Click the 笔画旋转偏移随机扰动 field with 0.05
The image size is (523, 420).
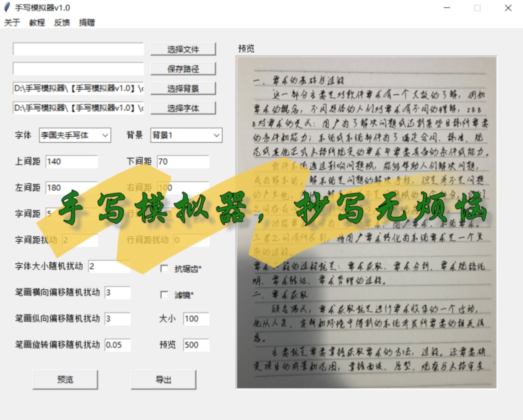click(117, 345)
